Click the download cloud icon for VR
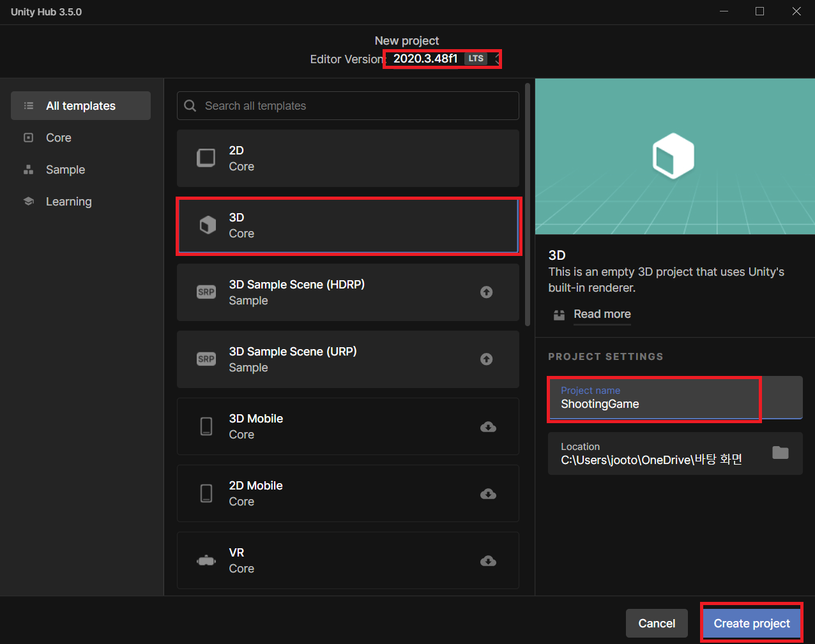This screenshot has height=644, width=815. click(x=488, y=561)
